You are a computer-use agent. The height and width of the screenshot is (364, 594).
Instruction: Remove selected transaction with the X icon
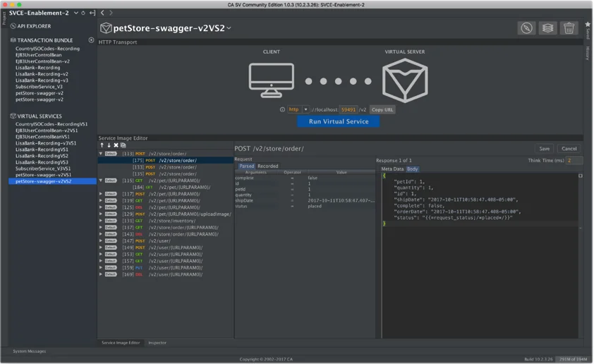point(116,145)
